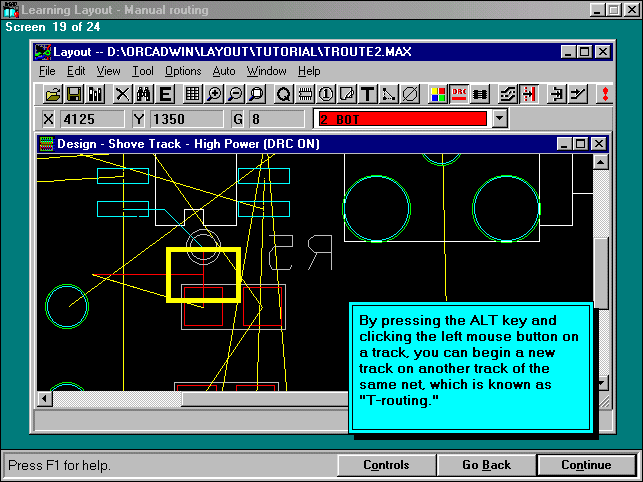Expand the Auto menu
This screenshot has height=482, width=643.
tap(224, 71)
